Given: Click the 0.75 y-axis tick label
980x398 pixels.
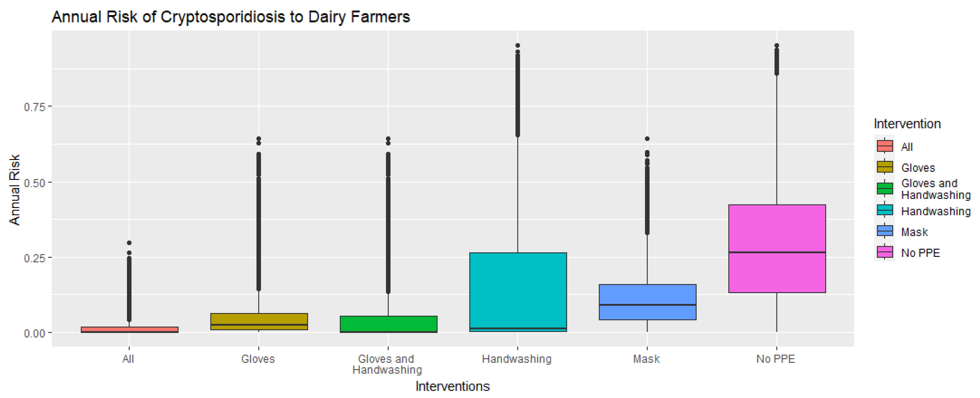Looking at the screenshot, I should coord(35,107).
